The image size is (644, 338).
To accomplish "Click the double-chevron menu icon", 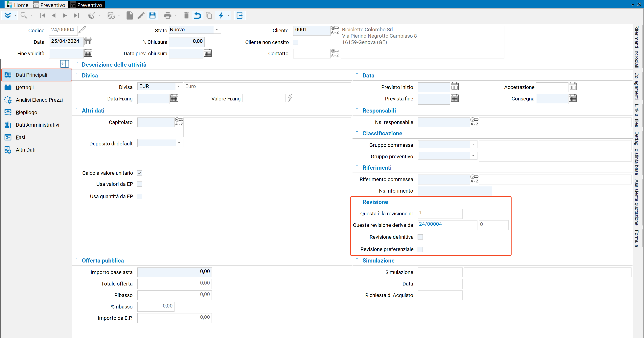I will click(x=8, y=15).
